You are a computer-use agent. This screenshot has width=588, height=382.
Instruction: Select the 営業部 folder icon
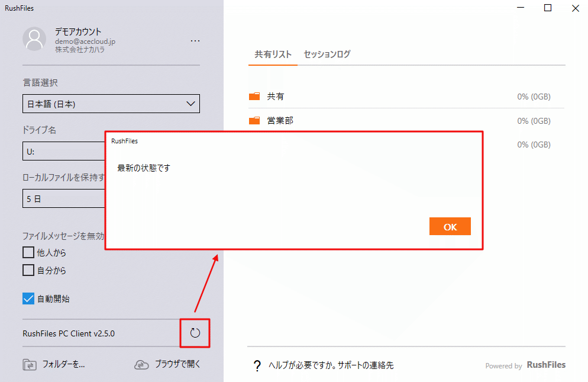[254, 121]
